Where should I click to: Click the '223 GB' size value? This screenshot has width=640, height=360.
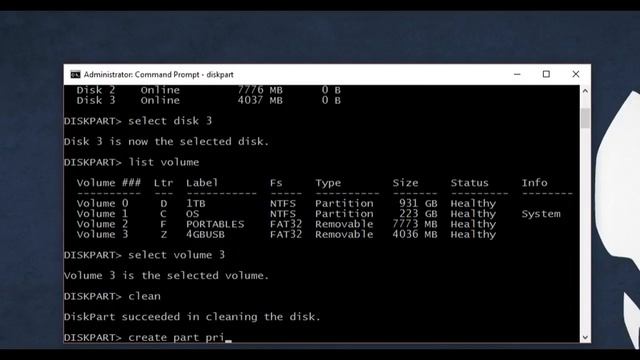click(x=418, y=214)
